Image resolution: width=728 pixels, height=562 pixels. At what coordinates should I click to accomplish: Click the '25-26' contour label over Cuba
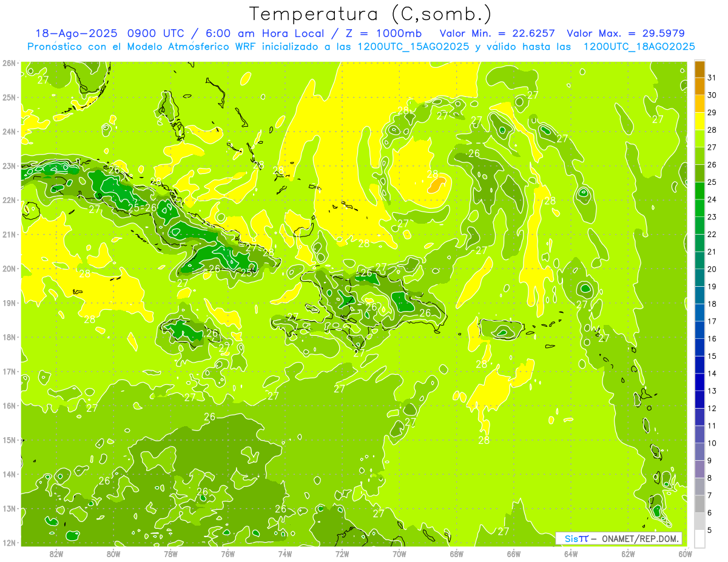(142, 208)
